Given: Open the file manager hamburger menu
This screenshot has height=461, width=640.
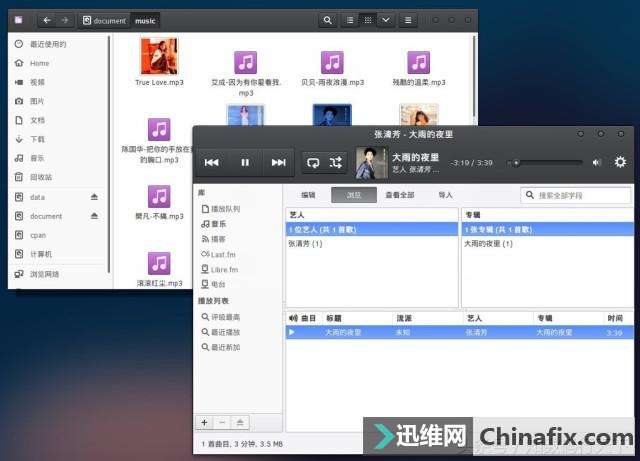Looking at the screenshot, I should tap(408, 20).
